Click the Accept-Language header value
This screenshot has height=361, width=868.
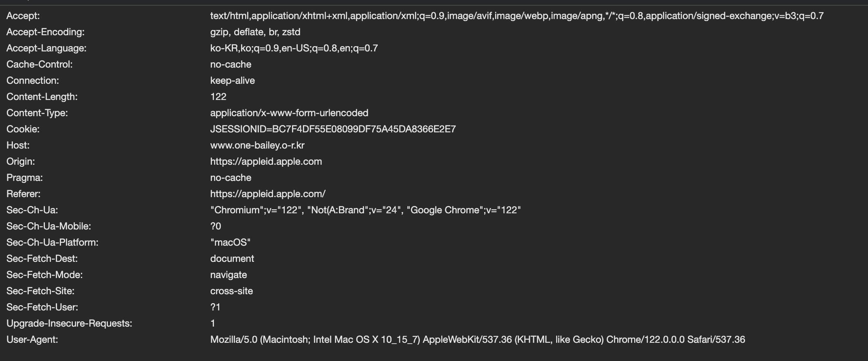point(294,48)
